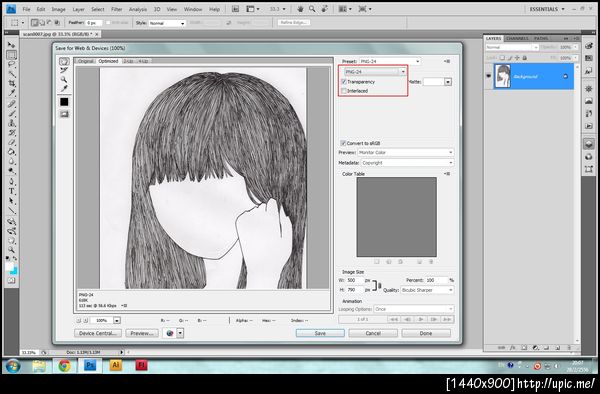Screen dimensions: 600x394
Task: Hide the Background layer with the eye icon
Action: (x=488, y=76)
